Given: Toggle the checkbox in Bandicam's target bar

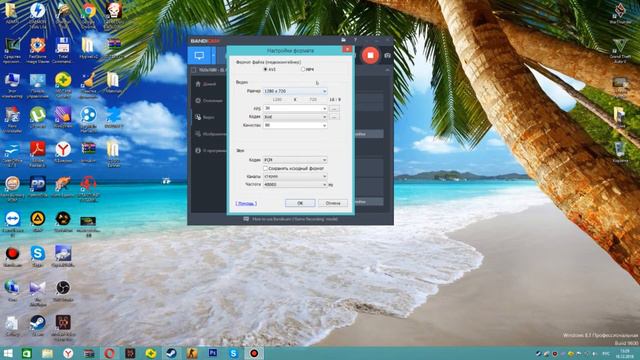Looking at the screenshot, I should point(194,70).
